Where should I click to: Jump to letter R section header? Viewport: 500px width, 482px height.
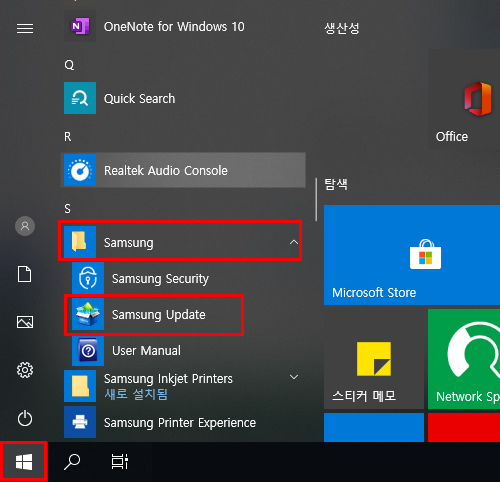click(68, 137)
